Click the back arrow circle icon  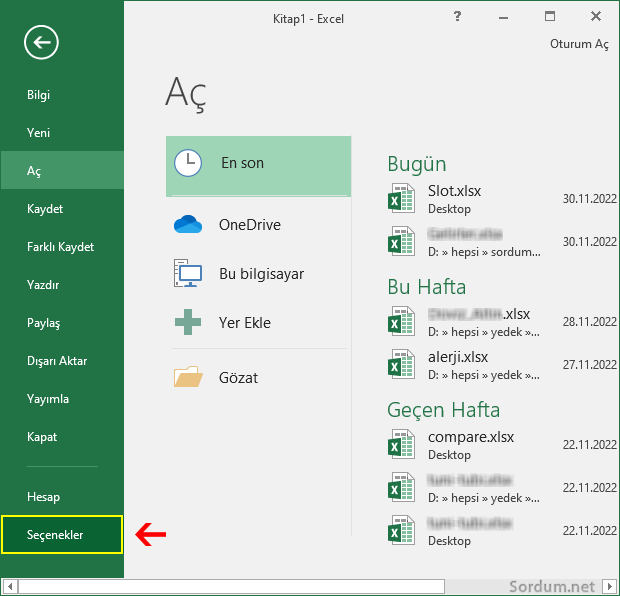point(41,42)
